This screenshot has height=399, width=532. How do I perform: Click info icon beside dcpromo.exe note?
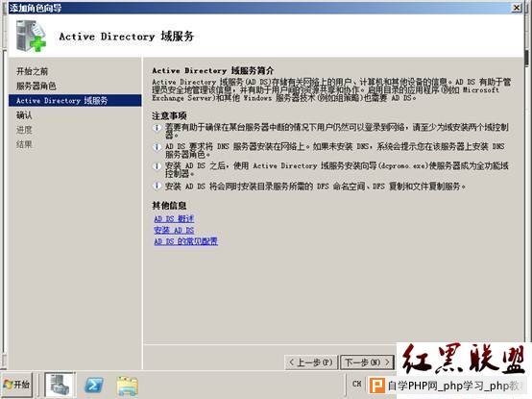pyautogui.click(x=157, y=166)
